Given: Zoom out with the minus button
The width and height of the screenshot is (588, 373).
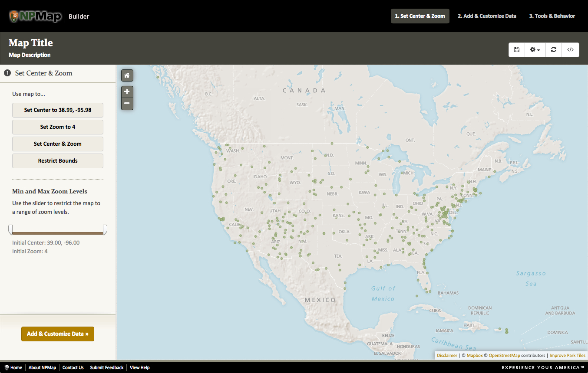Looking at the screenshot, I should click(127, 103).
